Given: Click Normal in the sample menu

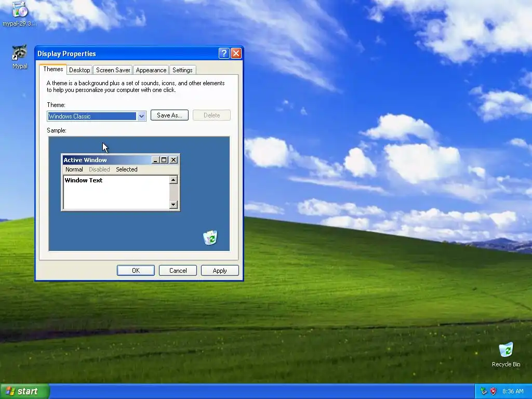Looking at the screenshot, I should click(74, 169).
